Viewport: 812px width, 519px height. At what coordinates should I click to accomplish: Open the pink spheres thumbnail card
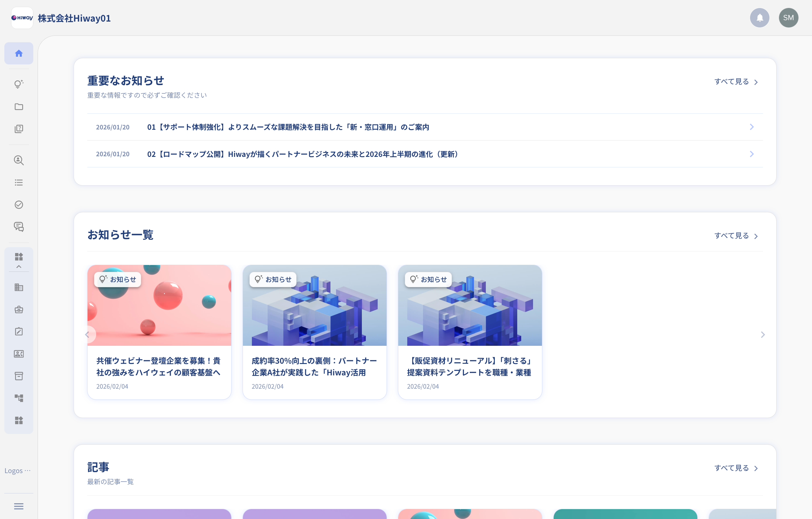click(x=159, y=305)
